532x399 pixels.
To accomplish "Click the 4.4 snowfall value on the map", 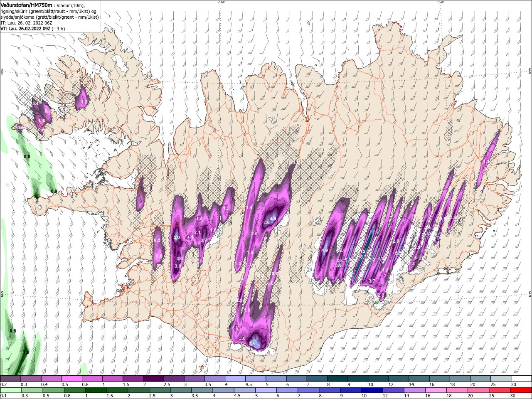I will coord(273,219).
